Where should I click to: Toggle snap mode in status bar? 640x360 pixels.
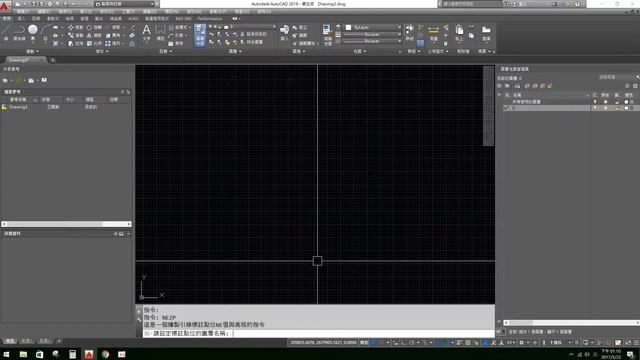click(382, 343)
